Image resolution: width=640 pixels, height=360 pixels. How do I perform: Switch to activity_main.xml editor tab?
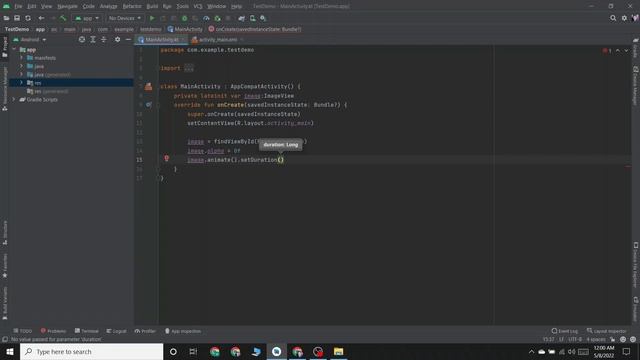218,40
